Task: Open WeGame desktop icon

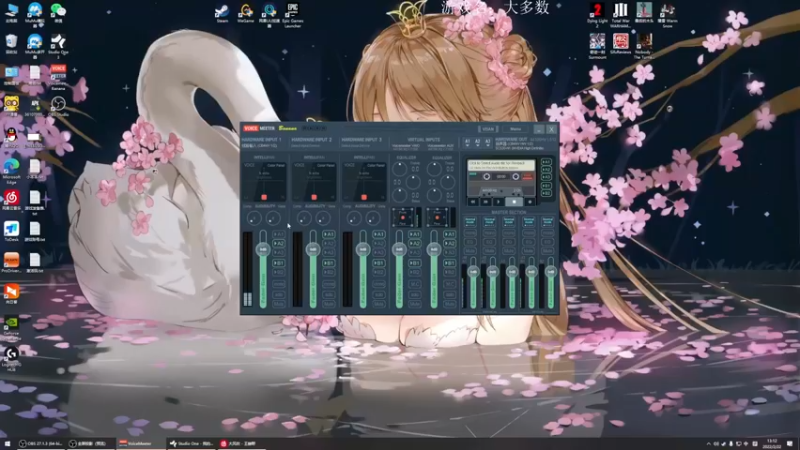Action: [x=245, y=13]
